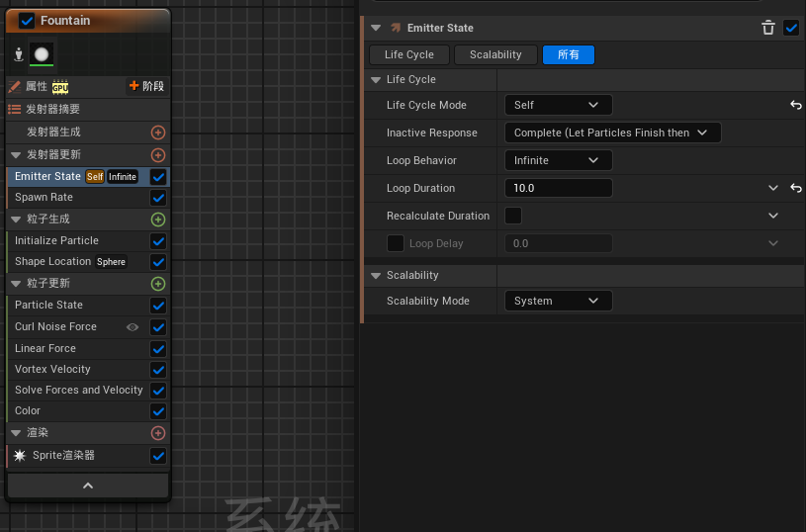806x532 pixels.
Task: Select the 所有 filter tab
Action: coord(569,54)
